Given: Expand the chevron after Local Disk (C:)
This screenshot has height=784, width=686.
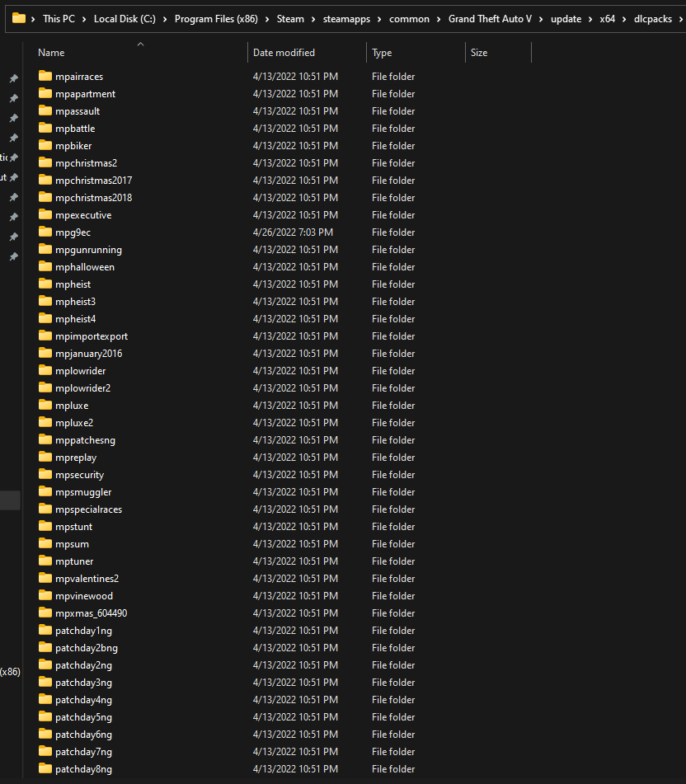Looking at the screenshot, I should point(165,19).
